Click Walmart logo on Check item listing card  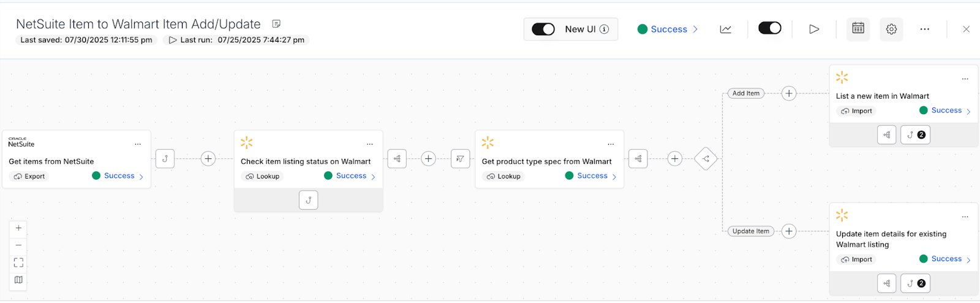tap(247, 143)
